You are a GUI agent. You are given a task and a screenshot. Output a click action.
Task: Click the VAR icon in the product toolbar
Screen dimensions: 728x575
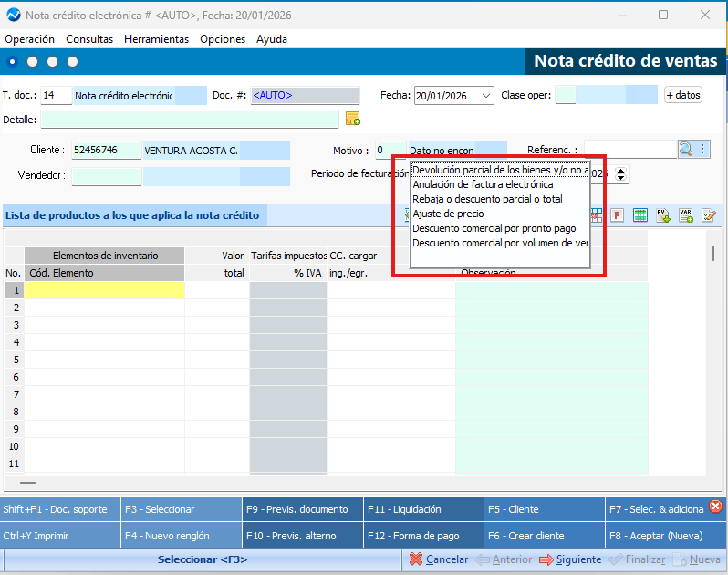tap(685, 215)
